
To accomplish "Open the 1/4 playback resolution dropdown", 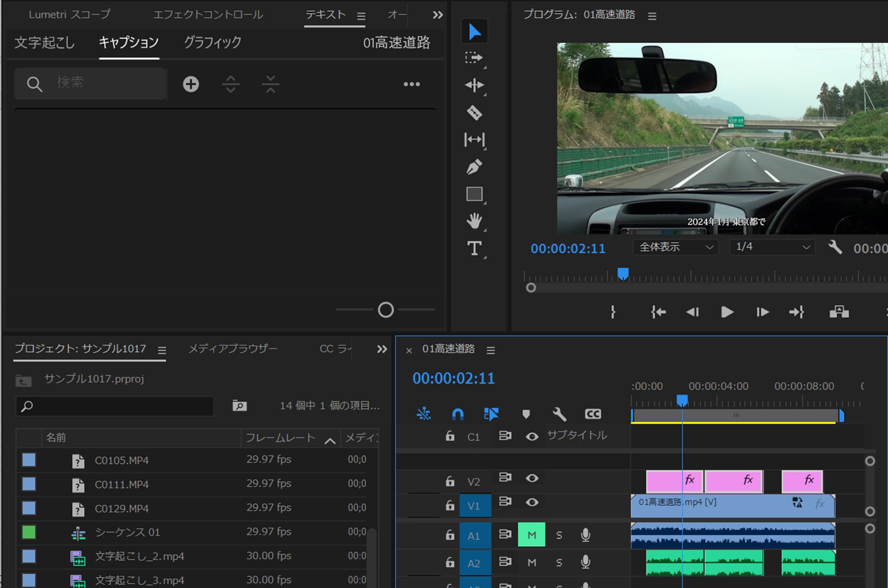I will (772, 247).
